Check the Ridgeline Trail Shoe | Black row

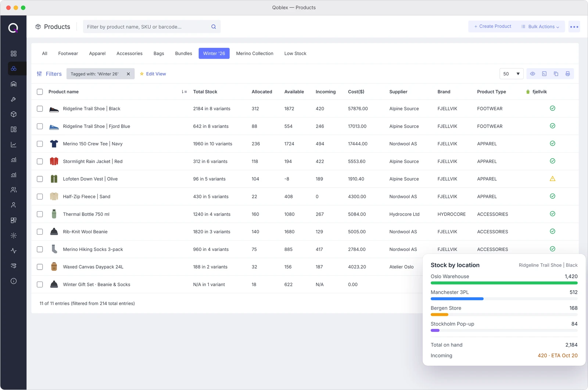(x=40, y=109)
